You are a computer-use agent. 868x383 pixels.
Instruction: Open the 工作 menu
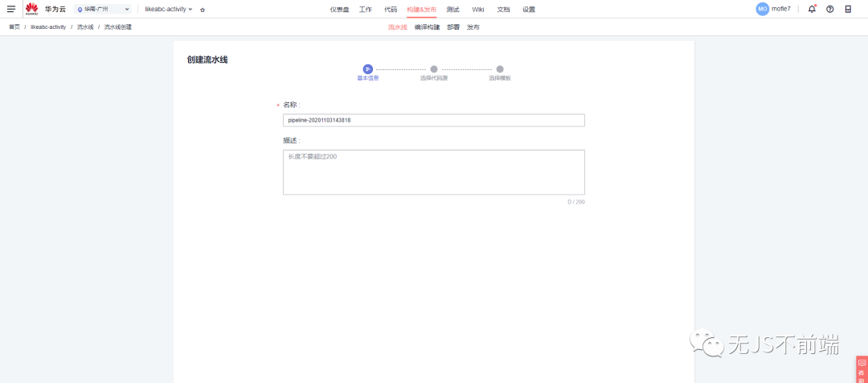click(x=366, y=10)
